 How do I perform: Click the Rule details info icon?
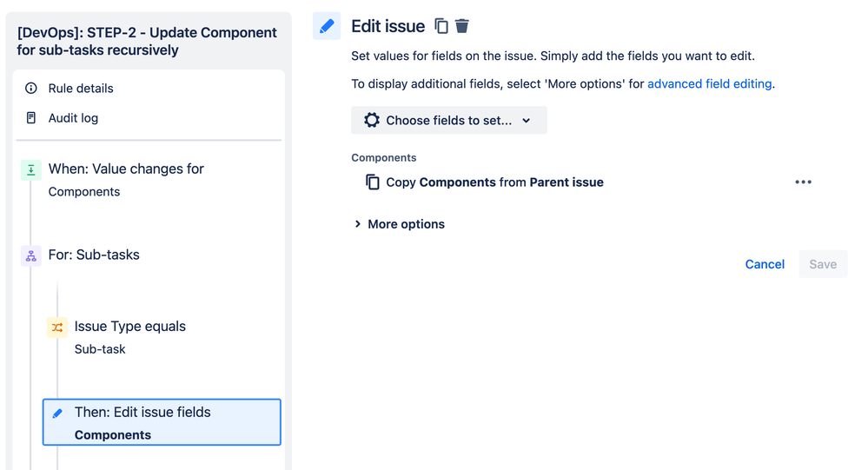31,88
